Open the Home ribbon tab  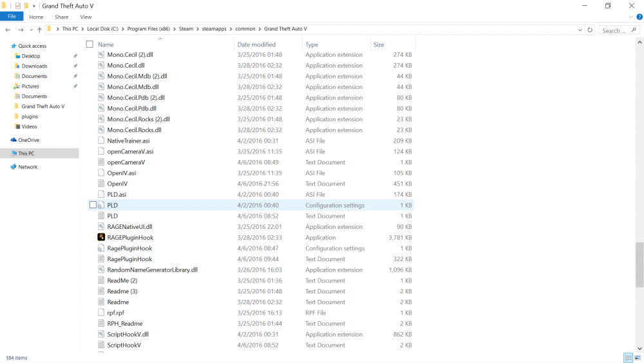[x=36, y=17]
